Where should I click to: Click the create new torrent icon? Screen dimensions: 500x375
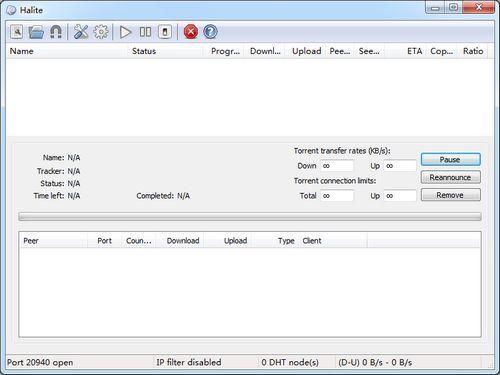point(16,32)
